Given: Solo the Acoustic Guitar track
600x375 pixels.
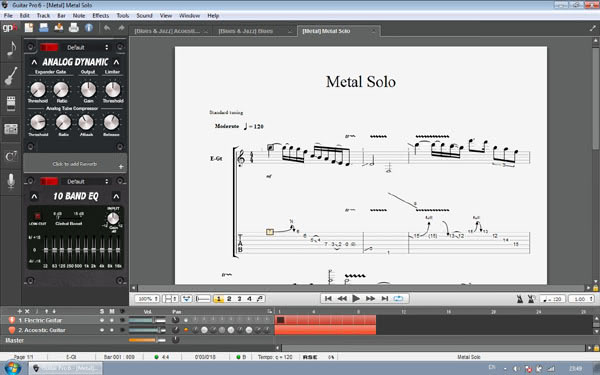Looking at the screenshot, I should 102,330.
